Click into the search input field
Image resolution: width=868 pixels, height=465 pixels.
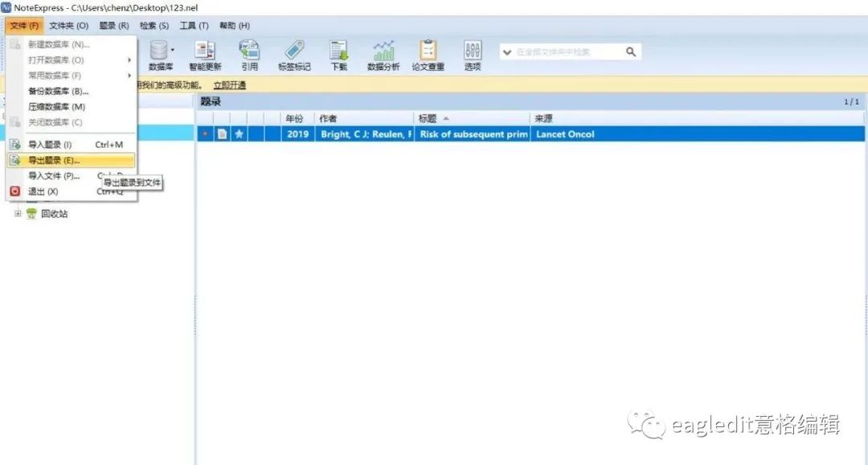point(568,52)
